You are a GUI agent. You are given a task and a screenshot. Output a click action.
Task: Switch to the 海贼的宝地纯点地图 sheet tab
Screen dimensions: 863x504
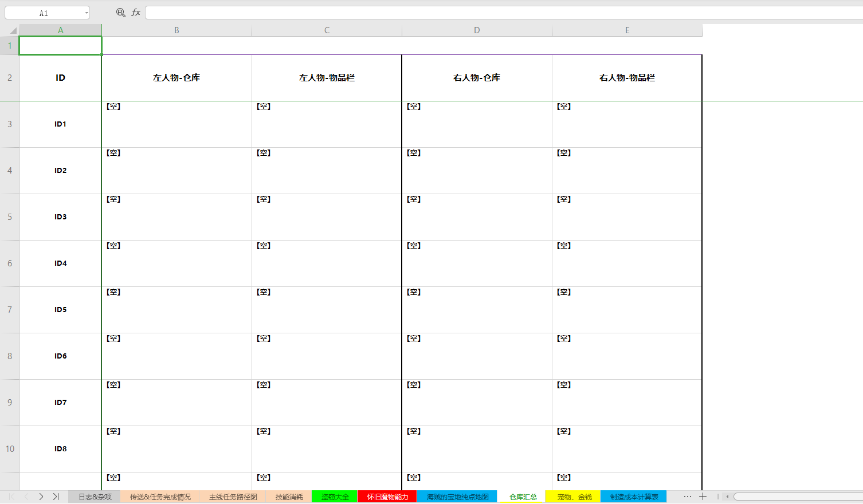point(457,497)
